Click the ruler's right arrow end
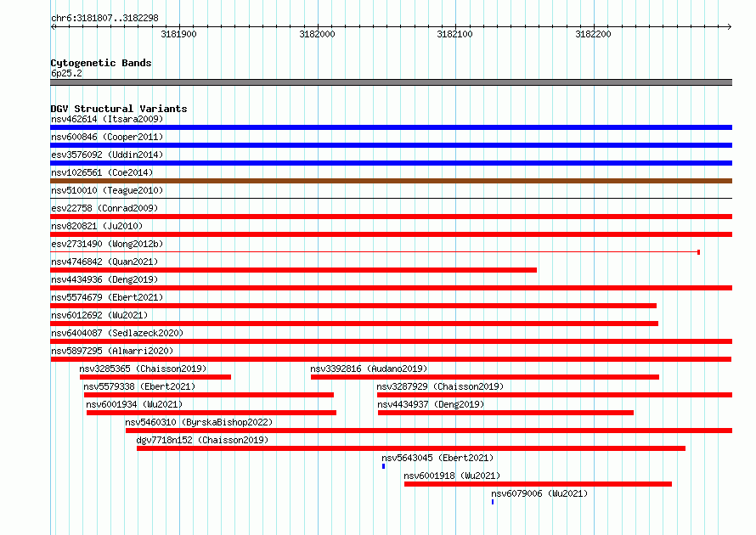This screenshot has height=535, width=756. point(730,26)
